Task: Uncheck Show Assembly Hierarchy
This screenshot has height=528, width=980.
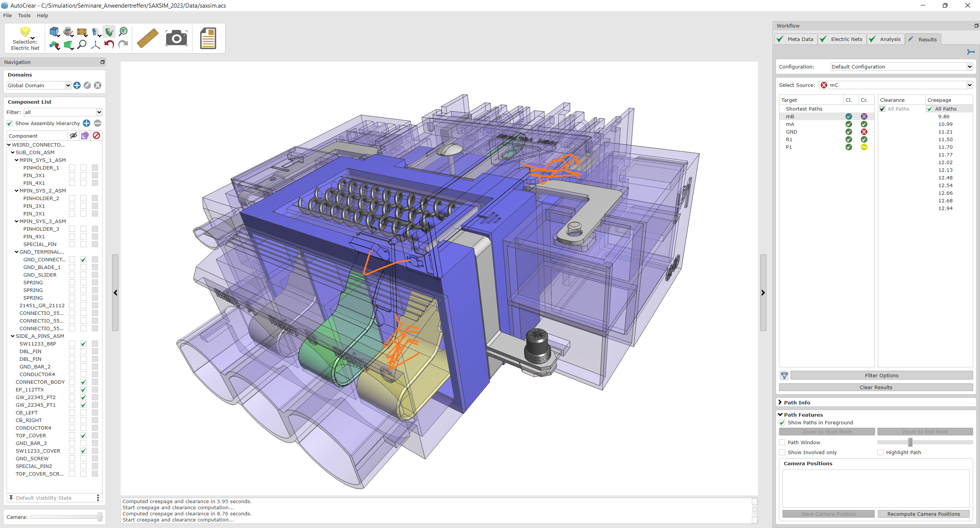Action: (10, 123)
